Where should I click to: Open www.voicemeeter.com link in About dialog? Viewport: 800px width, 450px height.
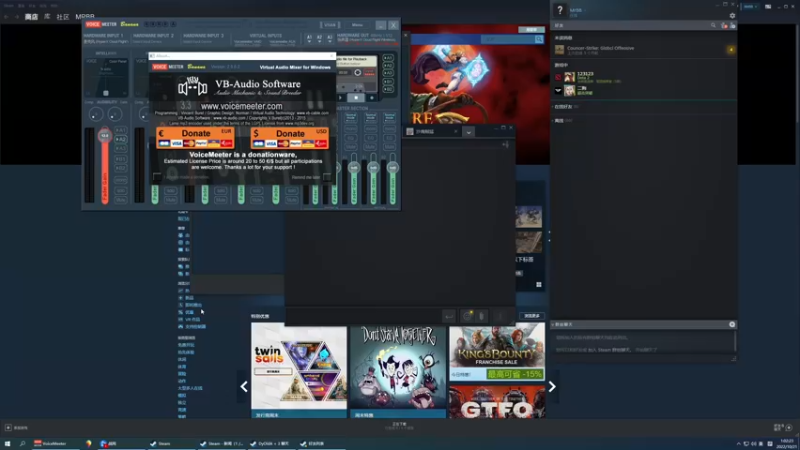click(x=241, y=106)
